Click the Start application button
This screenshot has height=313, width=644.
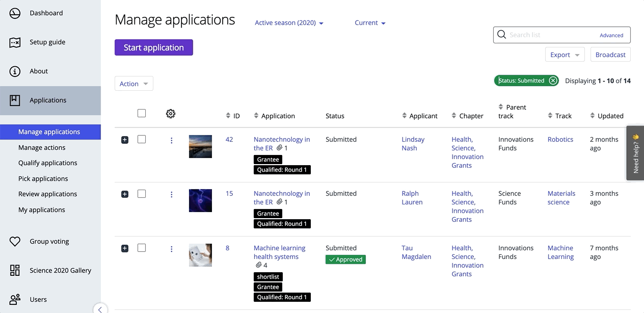click(x=153, y=47)
